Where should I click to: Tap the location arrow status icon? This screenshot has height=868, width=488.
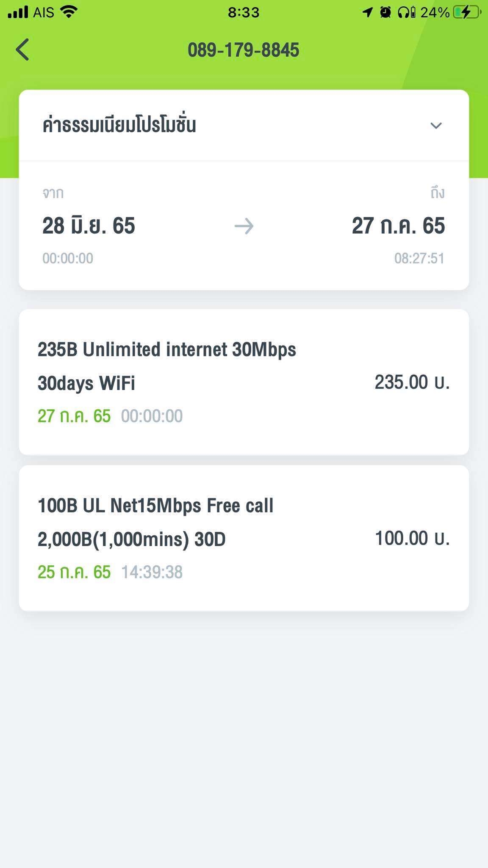click(x=367, y=12)
